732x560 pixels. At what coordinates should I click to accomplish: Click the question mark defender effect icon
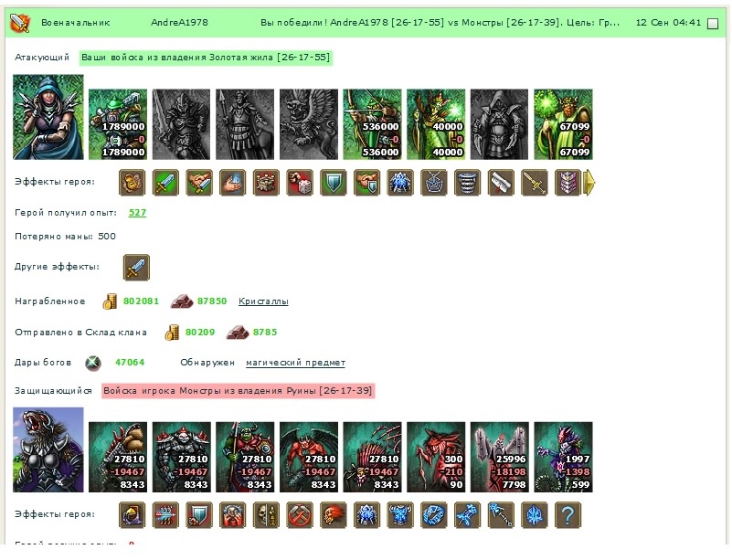point(568,515)
